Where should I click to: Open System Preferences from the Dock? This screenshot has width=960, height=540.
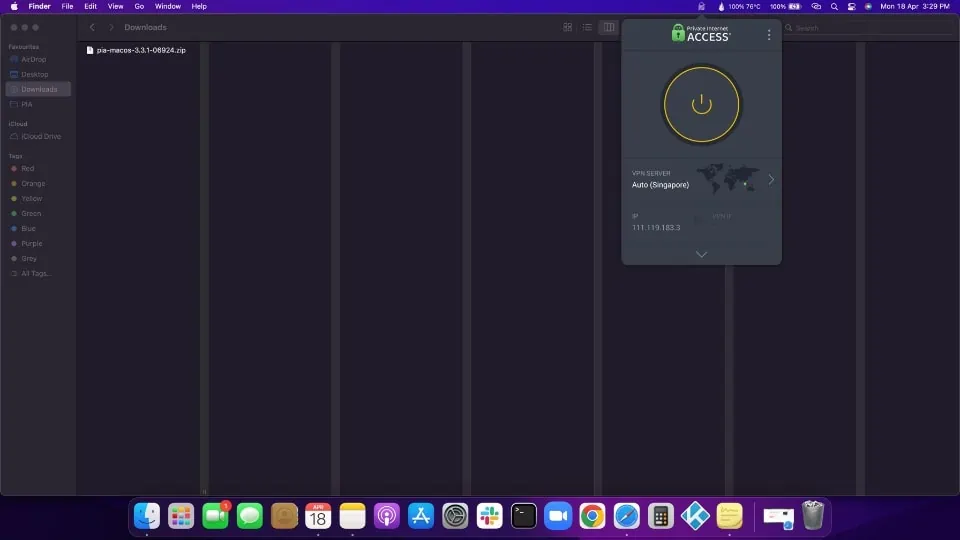click(x=456, y=516)
